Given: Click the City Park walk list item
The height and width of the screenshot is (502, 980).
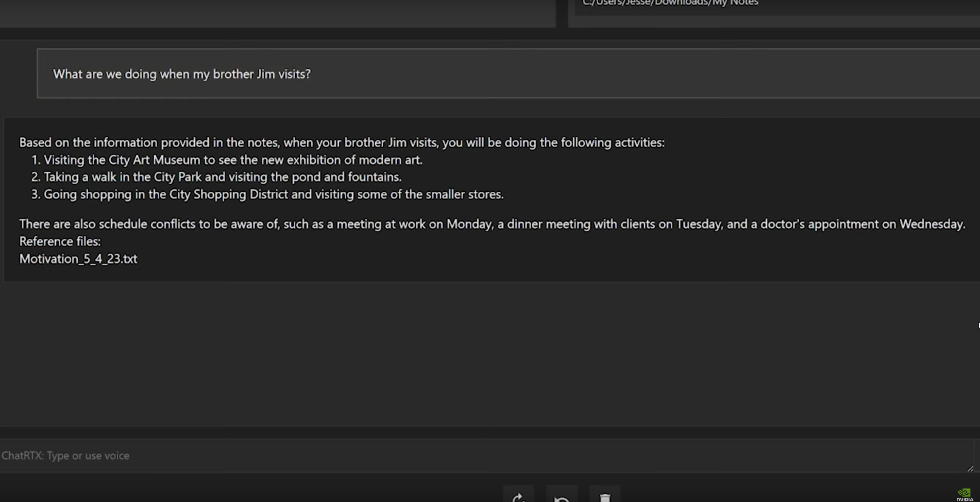Looking at the screenshot, I should [222, 177].
